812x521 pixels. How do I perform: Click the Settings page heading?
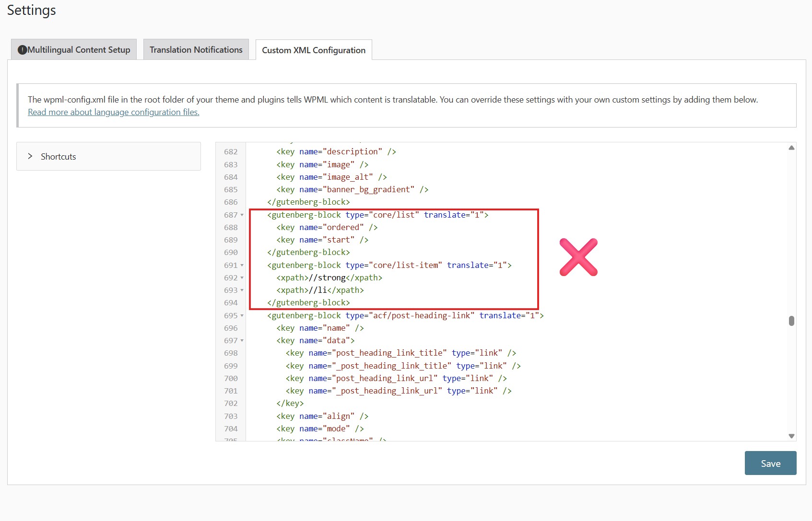[x=32, y=11]
